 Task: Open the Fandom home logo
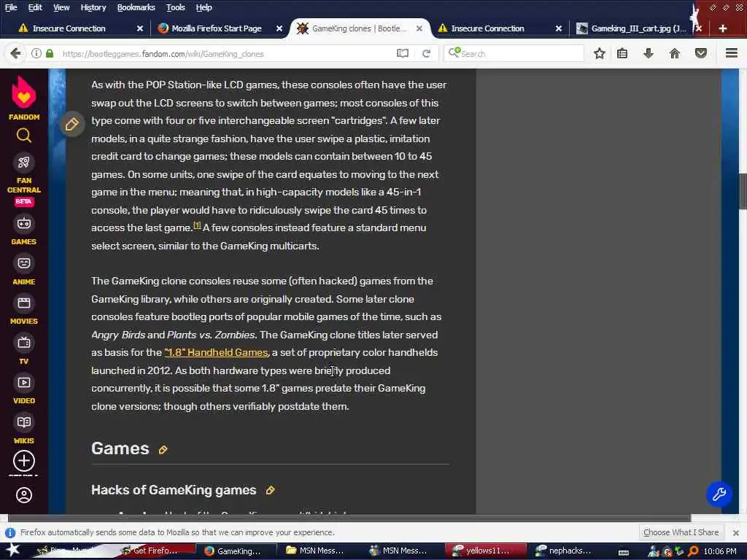click(24, 98)
